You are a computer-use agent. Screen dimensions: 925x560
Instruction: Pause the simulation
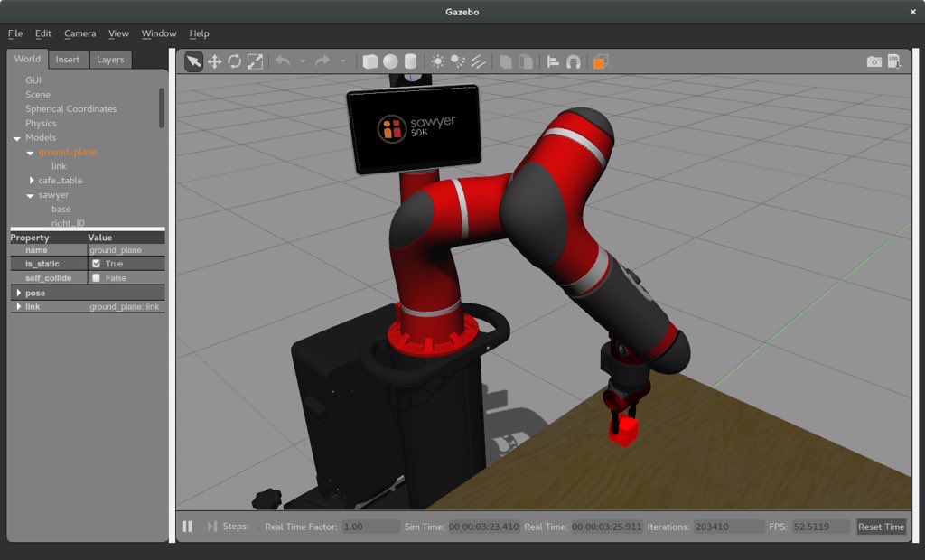click(x=187, y=527)
